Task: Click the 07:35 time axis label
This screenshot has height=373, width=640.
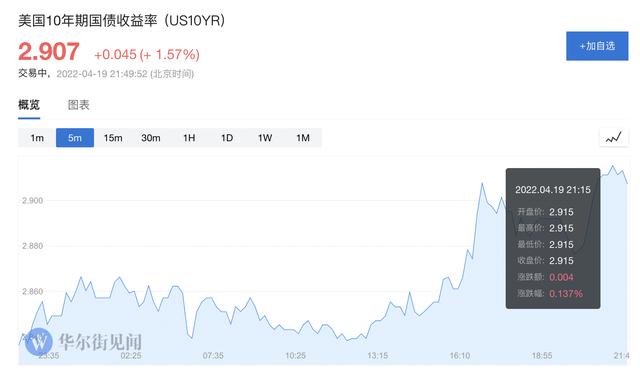Action: pyautogui.click(x=213, y=355)
